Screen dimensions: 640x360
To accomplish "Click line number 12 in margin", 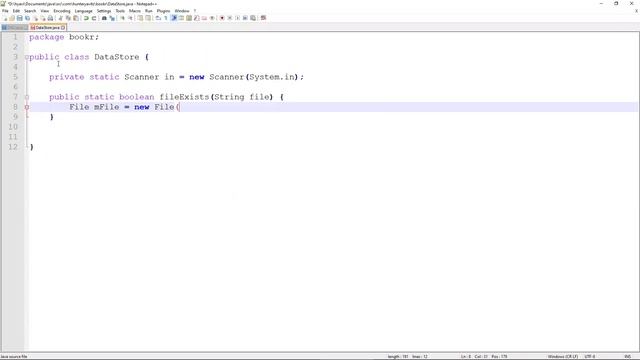I will (13, 147).
